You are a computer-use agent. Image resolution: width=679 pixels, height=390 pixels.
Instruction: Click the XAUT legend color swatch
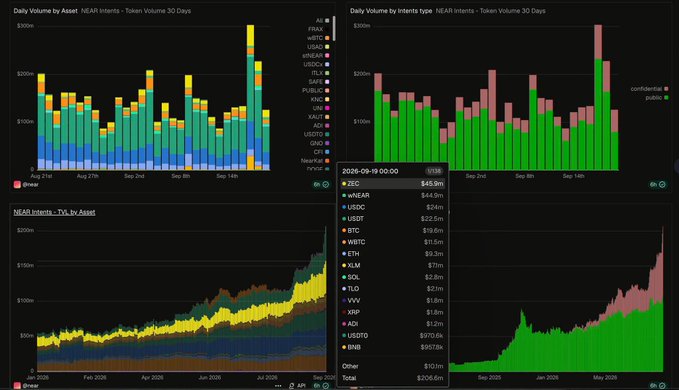(327, 117)
